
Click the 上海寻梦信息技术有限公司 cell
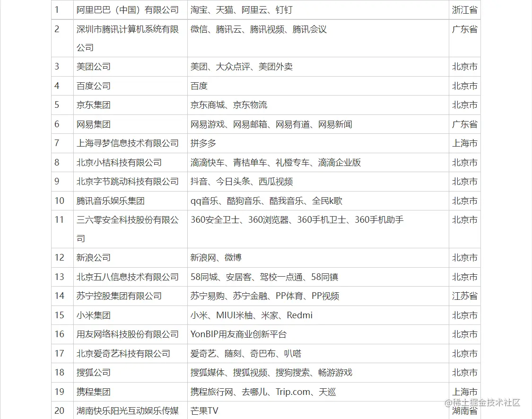[131, 143]
